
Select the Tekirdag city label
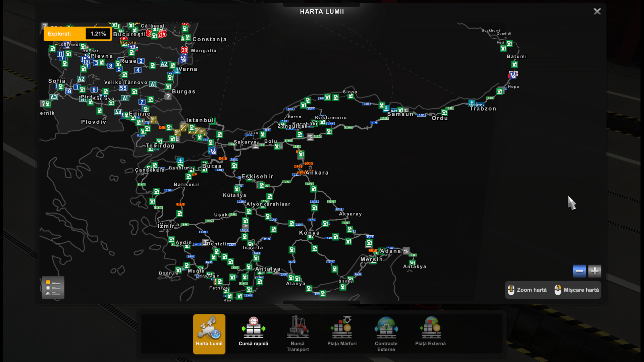160,145
